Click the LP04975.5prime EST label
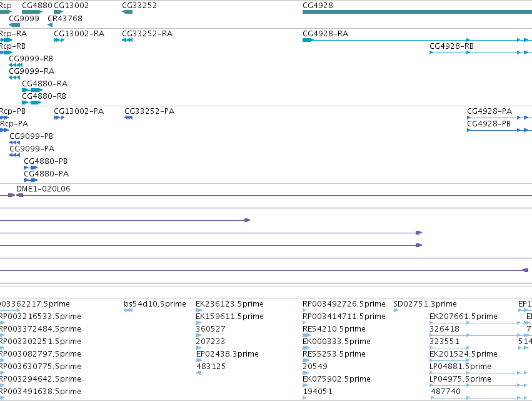Viewport: 532px width, 401px height. click(460, 379)
